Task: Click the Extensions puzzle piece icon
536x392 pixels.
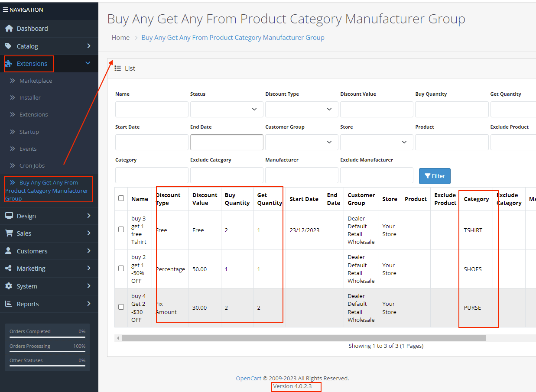Action: tap(9, 64)
